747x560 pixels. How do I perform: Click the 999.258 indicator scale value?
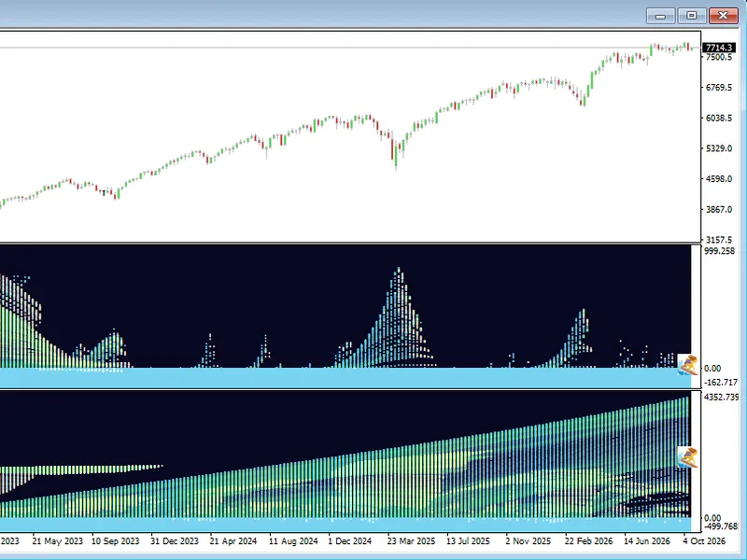pyautogui.click(x=719, y=251)
